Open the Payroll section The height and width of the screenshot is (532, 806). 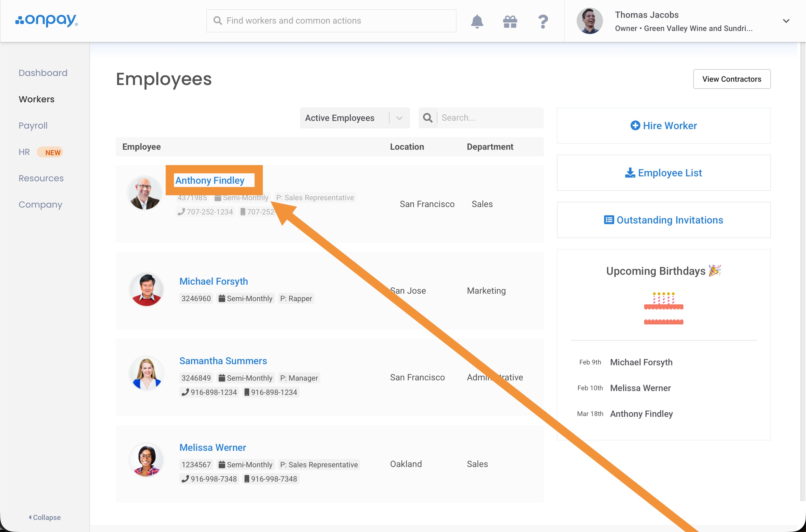pyautogui.click(x=33, y=126)
